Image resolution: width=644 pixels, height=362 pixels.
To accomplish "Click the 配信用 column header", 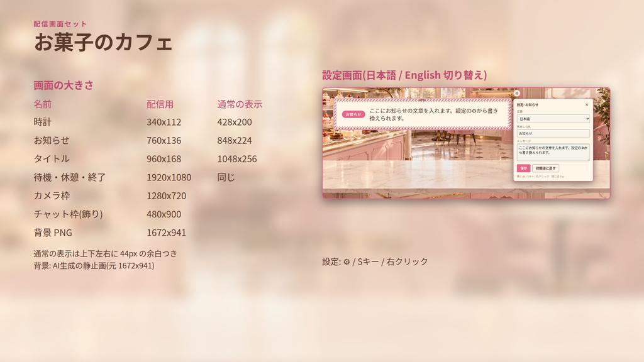I will [160, 104].
